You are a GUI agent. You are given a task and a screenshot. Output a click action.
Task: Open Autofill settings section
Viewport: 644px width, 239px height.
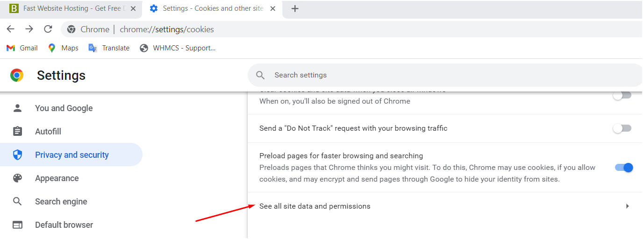[x=48, y=132]
